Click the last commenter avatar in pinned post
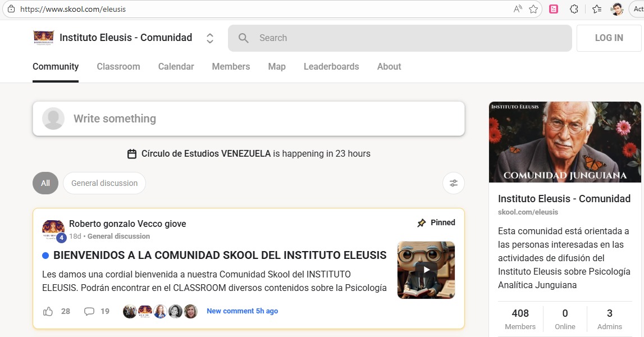This screenshot has height=337, width=644. [x=190, y=312]
